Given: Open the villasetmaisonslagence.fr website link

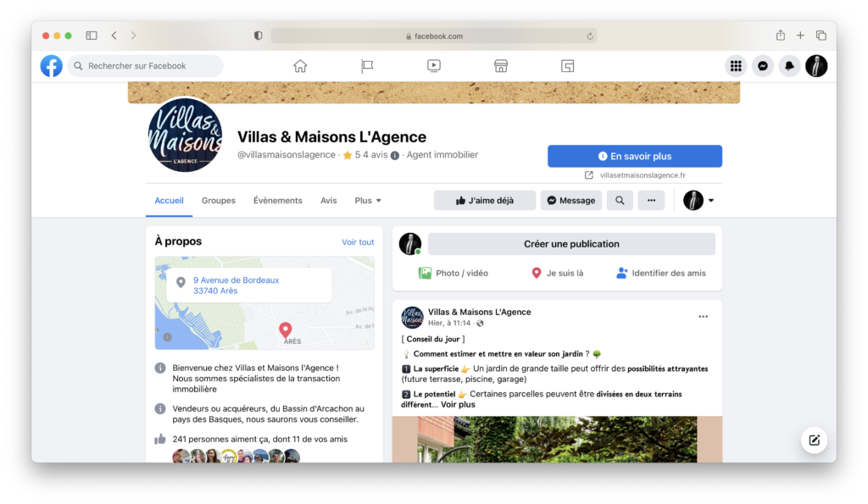Looking at the screenshot, I should click(x=643, y=174).
